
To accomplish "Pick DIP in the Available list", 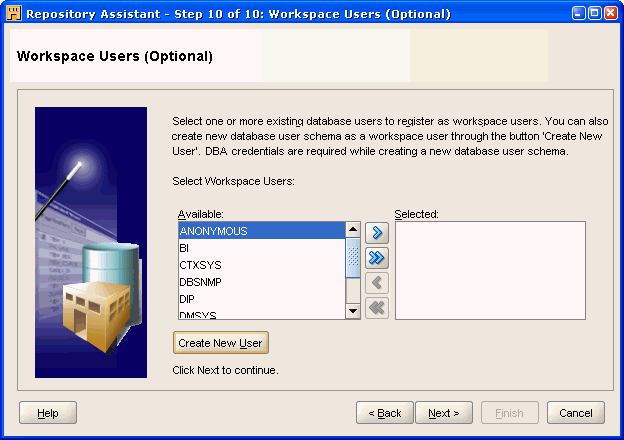I will tap(260, 299).
